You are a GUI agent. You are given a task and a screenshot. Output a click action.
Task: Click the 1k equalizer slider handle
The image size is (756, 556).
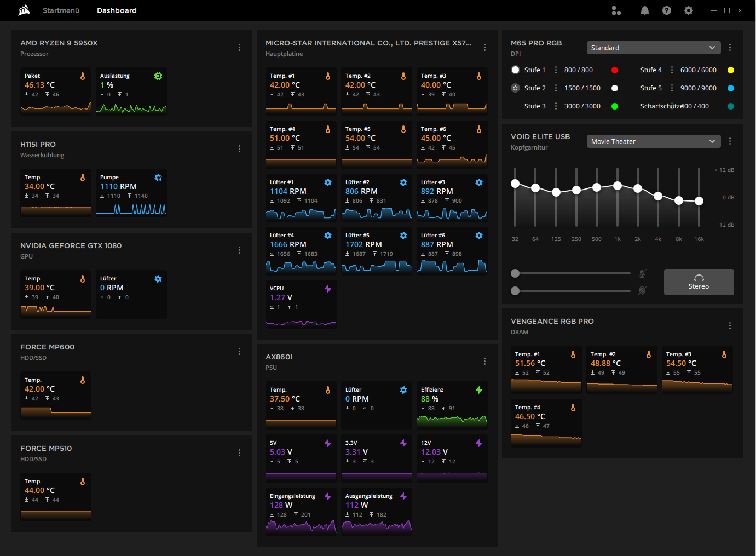[x=618, y=186]
